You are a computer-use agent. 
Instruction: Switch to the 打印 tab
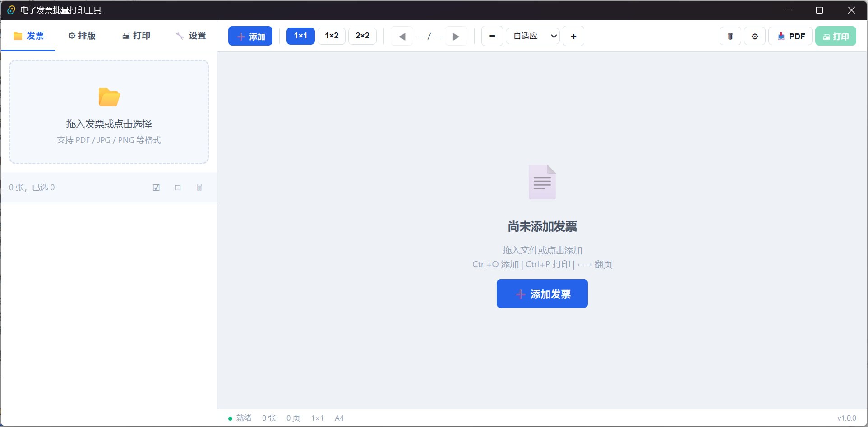coord(136,36)
